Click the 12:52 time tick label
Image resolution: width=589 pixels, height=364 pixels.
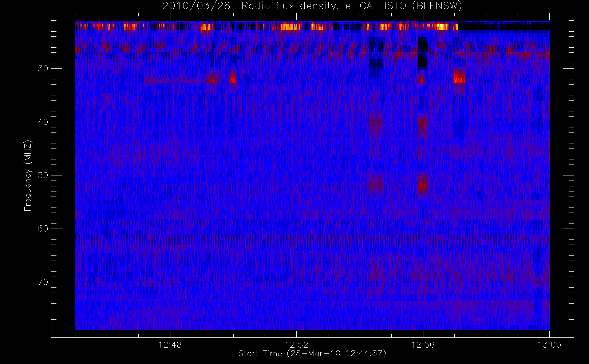[x=296, y=345]
